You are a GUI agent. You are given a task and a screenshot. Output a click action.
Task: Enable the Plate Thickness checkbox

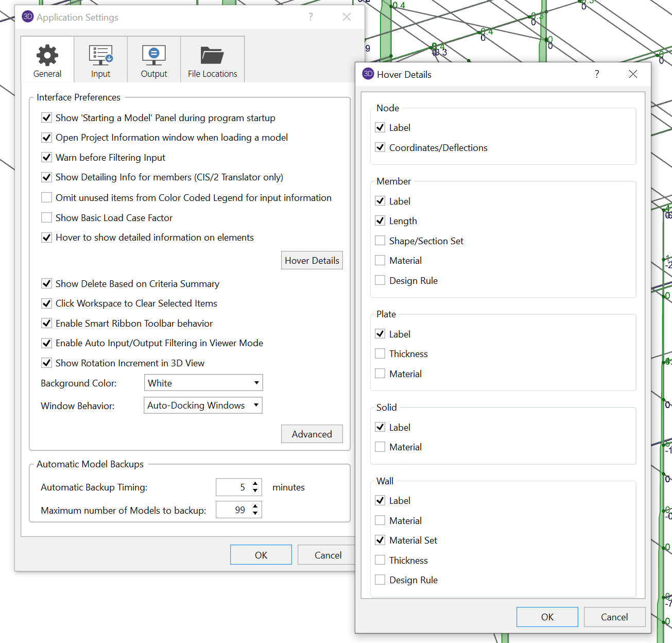tap(381, 353)
